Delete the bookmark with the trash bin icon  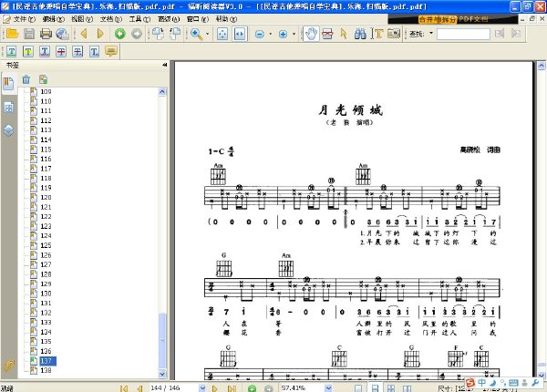(x=26, y=79)
